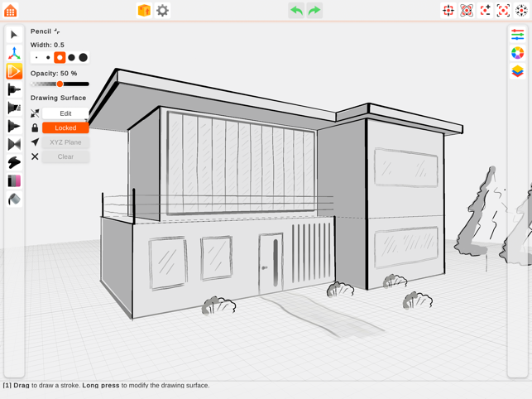
Task: Choose the second smallest pencil width dot
Action: (48, 58)
